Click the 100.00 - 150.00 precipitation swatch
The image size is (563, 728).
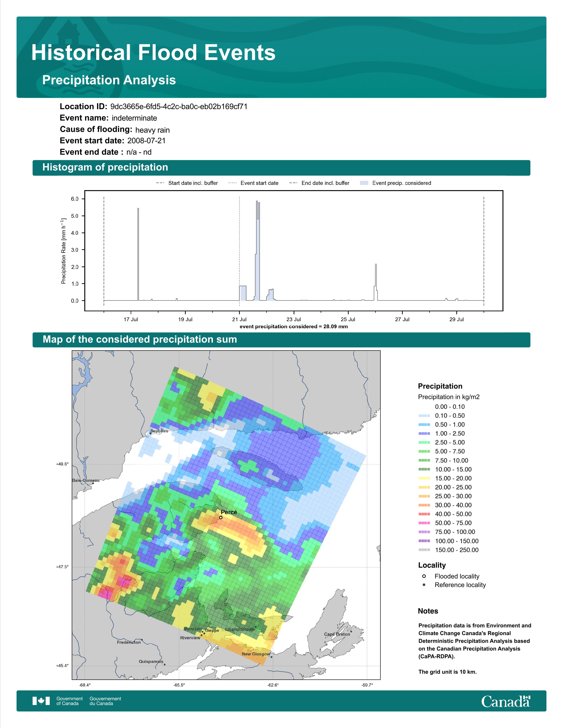tap(424, 541)
